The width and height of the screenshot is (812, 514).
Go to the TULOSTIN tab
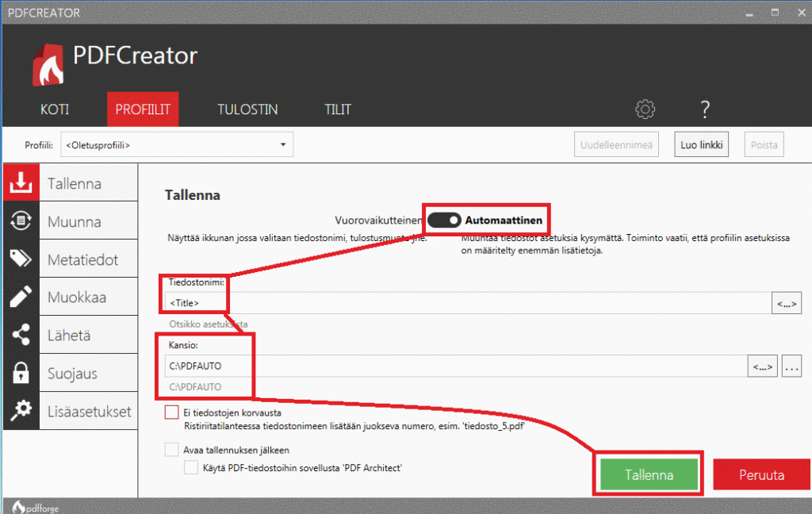click(247, 109)
